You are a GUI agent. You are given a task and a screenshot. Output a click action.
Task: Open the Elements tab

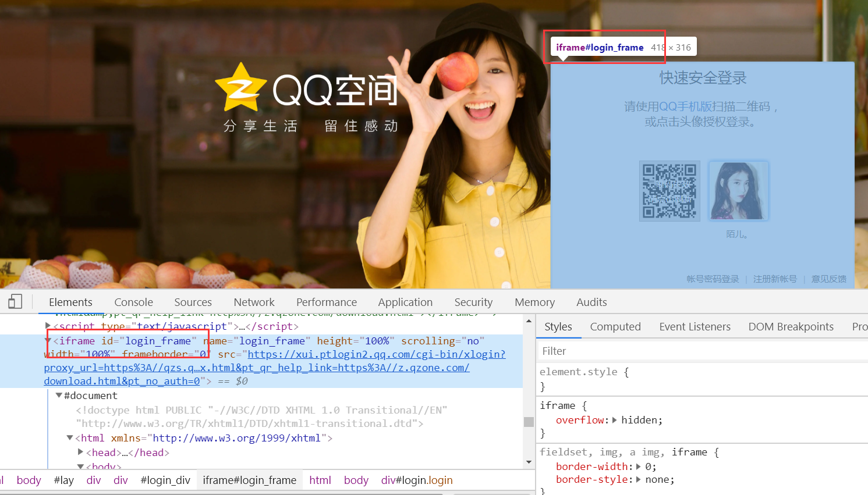coord(70,302)
